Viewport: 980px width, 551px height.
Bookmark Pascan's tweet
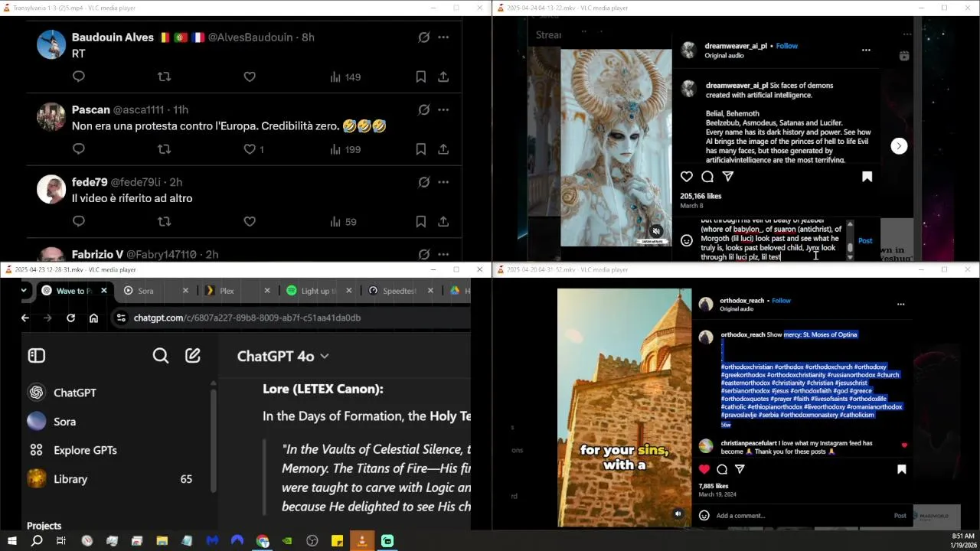(421, 149)
